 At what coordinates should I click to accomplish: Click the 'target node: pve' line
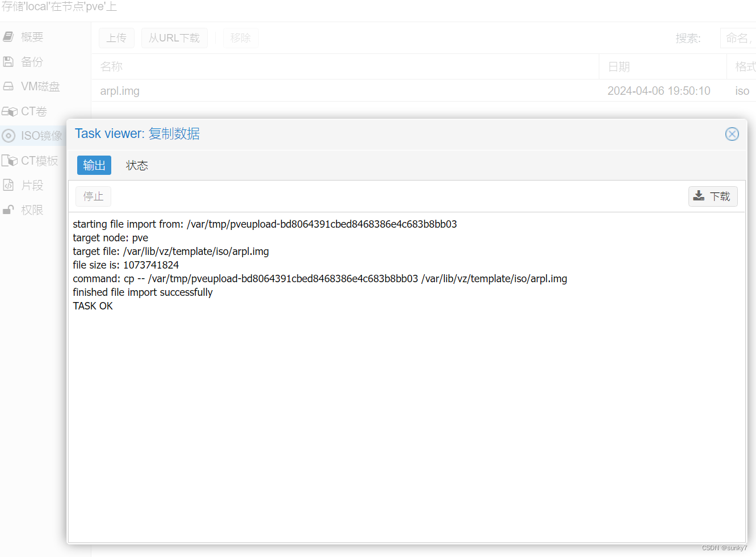tap(111, 238)
